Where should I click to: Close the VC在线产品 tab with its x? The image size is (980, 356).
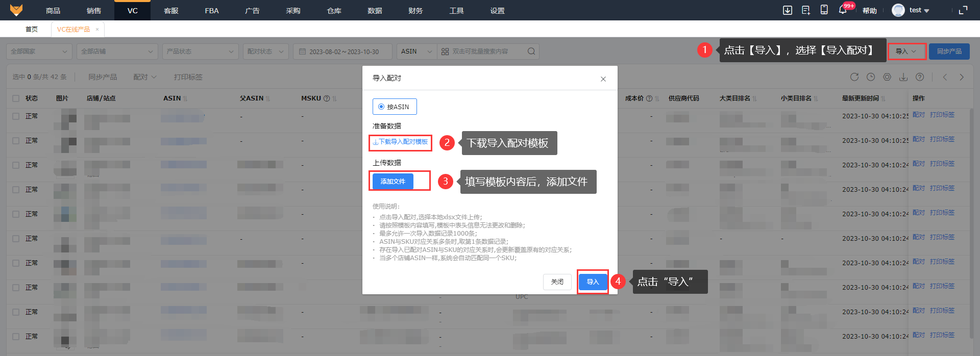[x=97, y=30]
